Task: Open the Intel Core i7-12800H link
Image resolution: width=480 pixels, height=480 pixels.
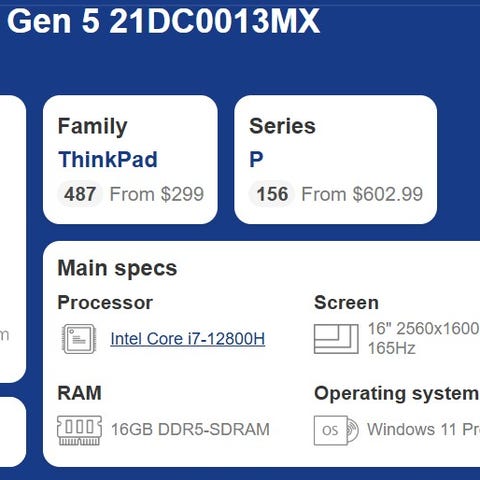Action: pyautogui.click(x=188, y=339)
